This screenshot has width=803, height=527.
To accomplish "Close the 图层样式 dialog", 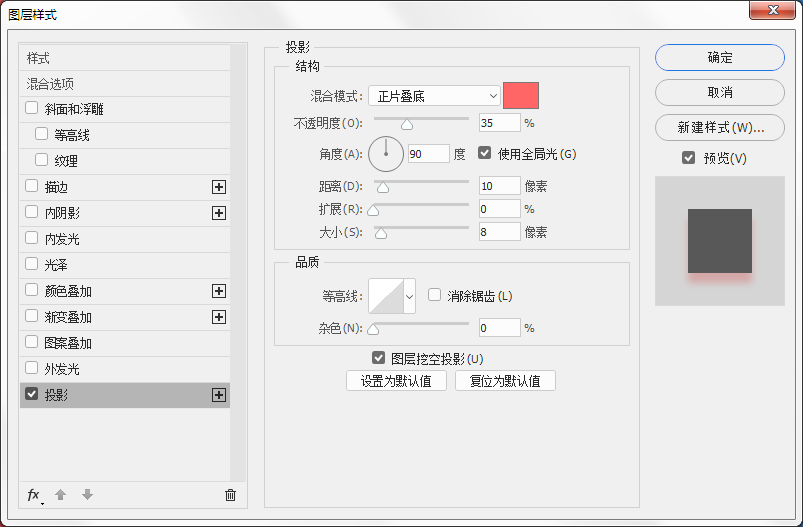I will click(x=773, y=10).
